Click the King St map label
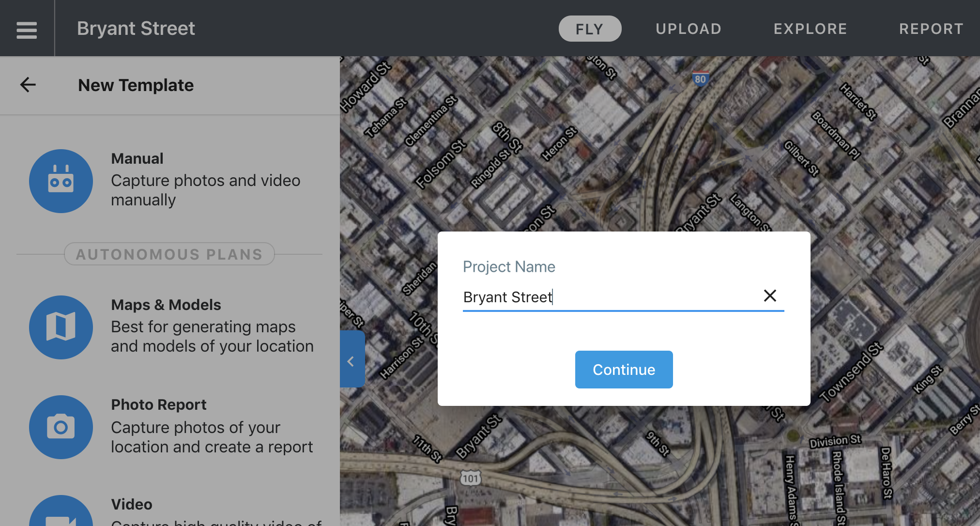Screen dimensions: 980x526 (927, 379)
